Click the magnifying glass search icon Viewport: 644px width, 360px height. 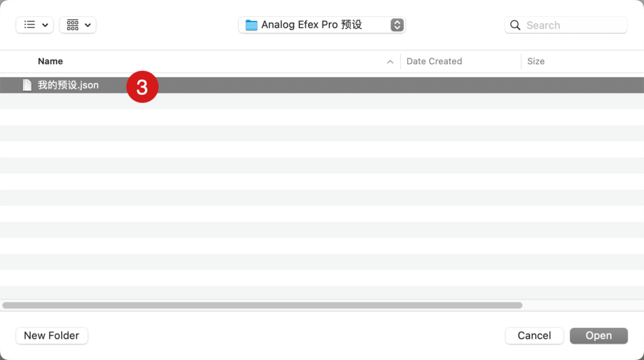515,25
